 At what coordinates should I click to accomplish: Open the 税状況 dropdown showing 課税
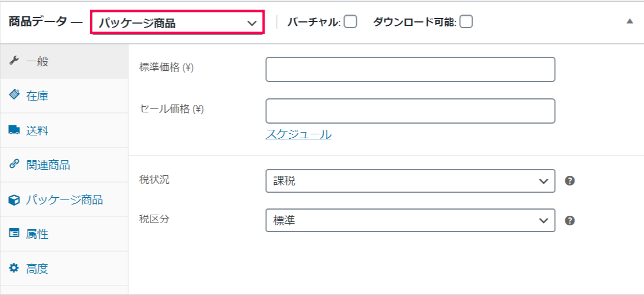click(410, 181)
